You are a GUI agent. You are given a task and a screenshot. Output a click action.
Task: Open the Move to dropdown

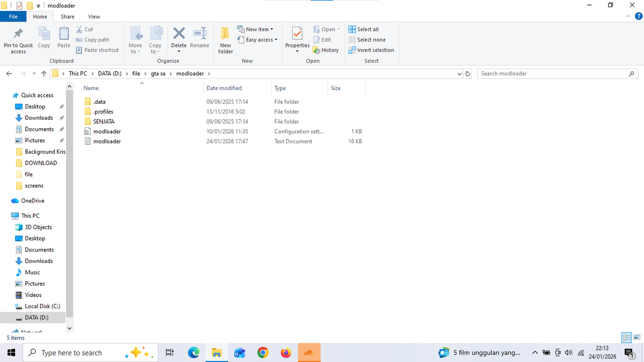tap(135, 40)
